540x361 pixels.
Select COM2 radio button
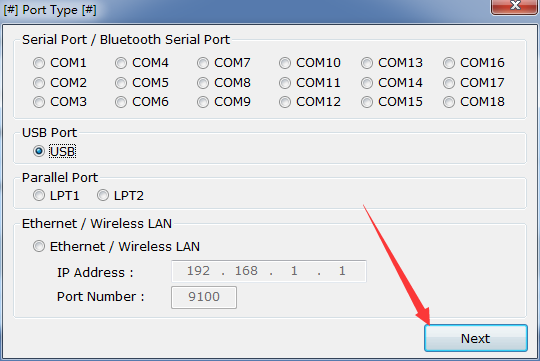point(39,83)
